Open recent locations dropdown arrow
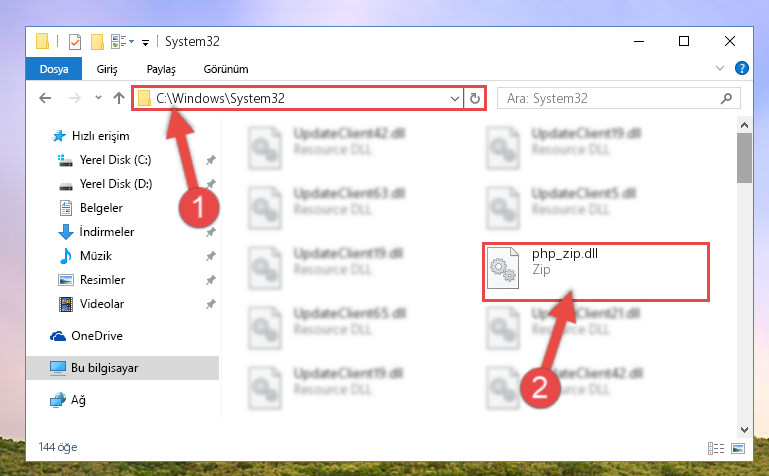 tap(98, 98)
